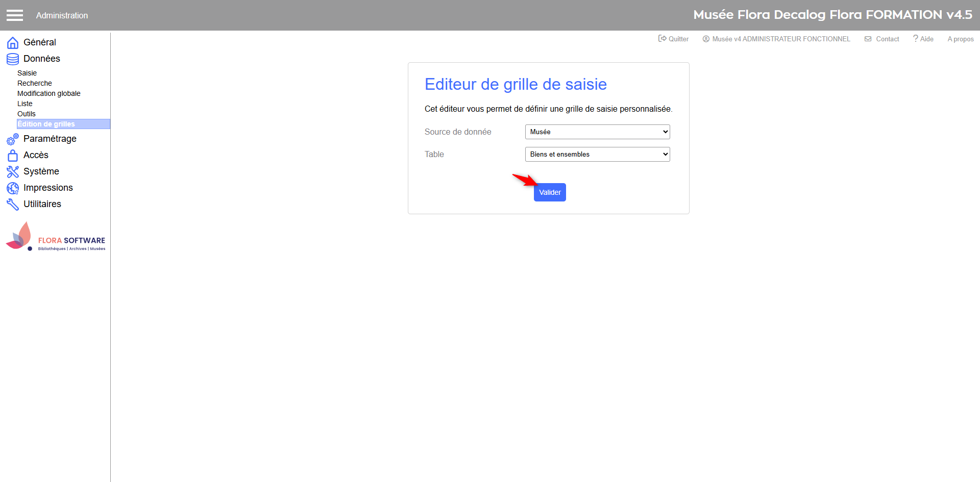Image resolution: width=980 pixels, height=482 pixels.
Task: Click the Accès padlock icon
Action: pyautogui.click(x=13, y=156)
